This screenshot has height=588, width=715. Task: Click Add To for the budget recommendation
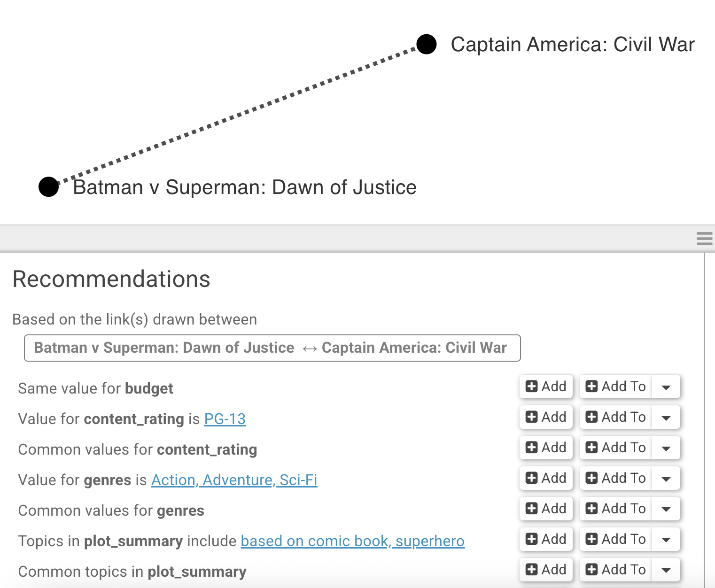(616, 387)
